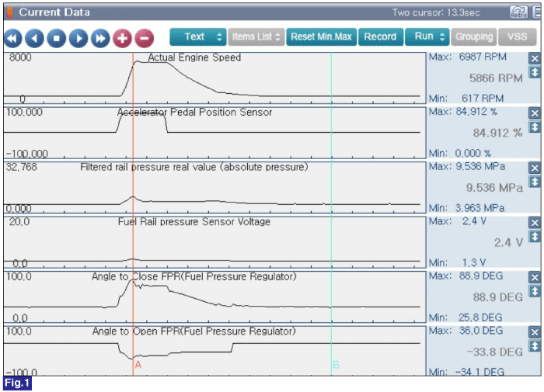Click the step back playback button

point(35,38)
